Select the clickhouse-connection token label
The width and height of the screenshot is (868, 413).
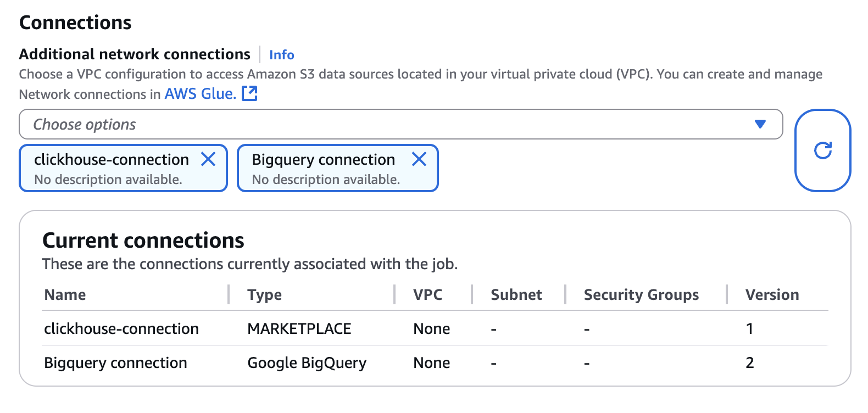point(112,160)
